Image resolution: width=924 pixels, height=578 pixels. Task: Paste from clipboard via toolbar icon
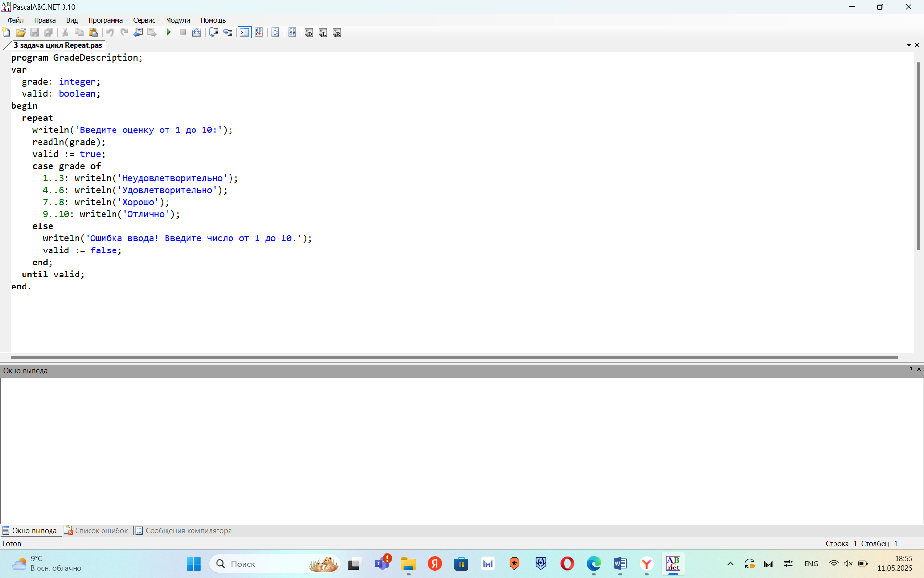(x=93, y=32)
